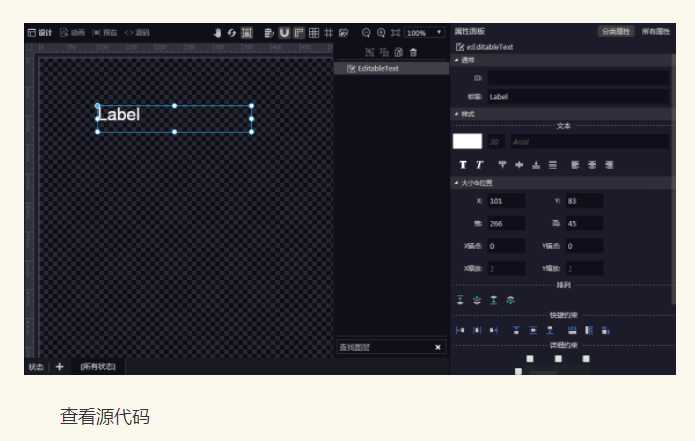The image size is (695, 441).
Task: Toggle italic text formatting
Action: pos(479,165)
